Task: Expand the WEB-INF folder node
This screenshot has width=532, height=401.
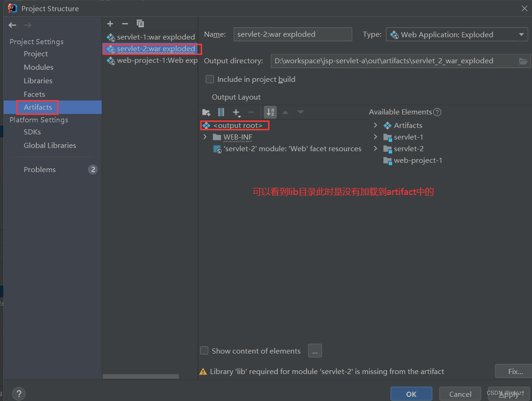Action: [205, 137]
